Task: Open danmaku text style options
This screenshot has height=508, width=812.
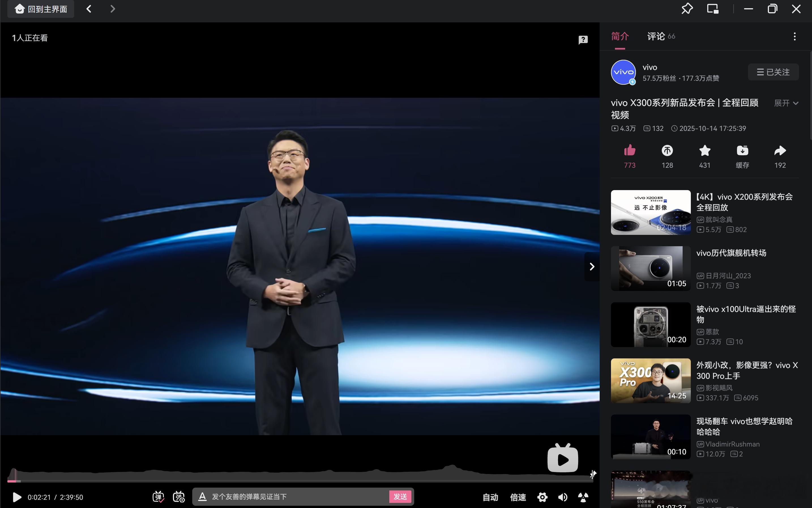Action: pos(202,497)
